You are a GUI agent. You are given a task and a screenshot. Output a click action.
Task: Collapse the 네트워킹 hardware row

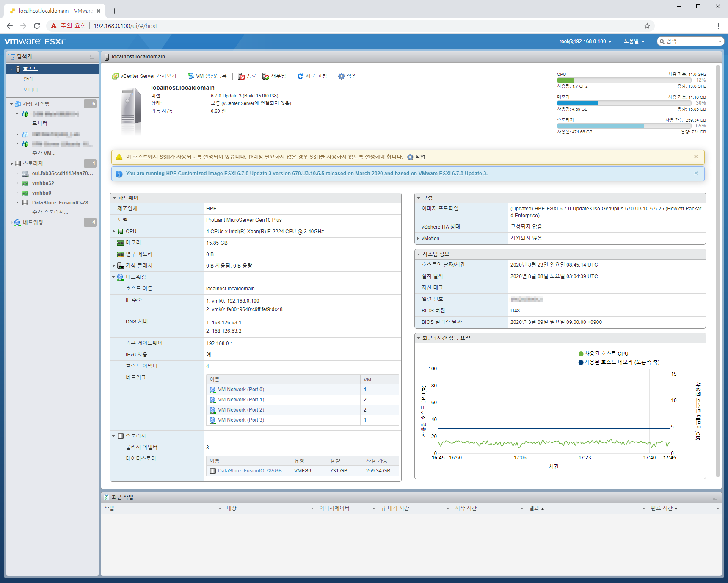click(x=114, y=277)
